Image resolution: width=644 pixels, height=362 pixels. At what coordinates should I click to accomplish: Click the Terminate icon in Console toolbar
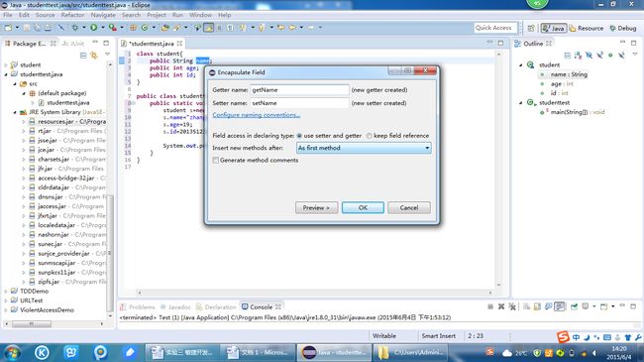click(490, 306)
